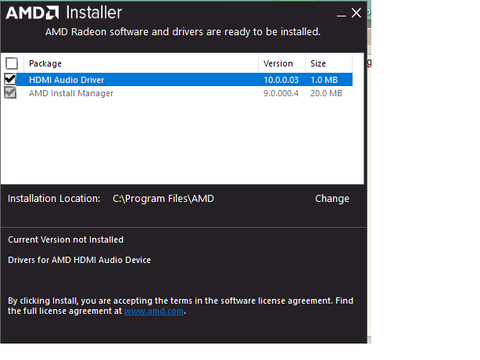Uncheck the HDMI Audio Driver checkbox
The height and width of the screenshot is (360, 480).
point(10,79)
